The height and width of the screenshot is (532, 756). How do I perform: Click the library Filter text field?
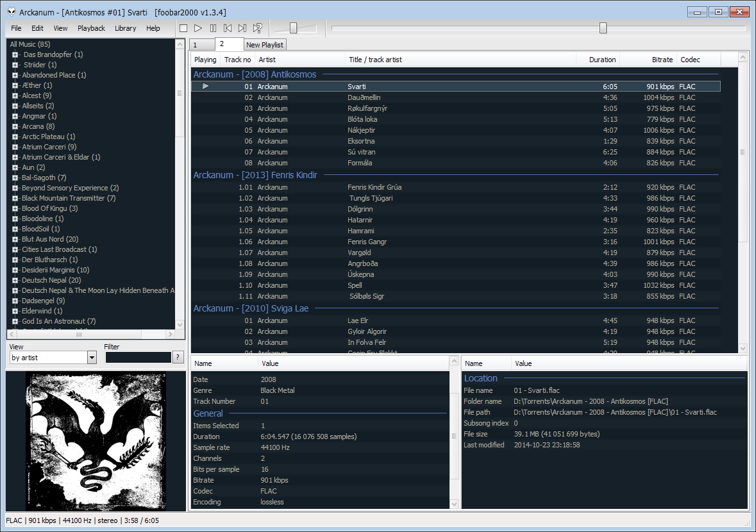click(138, 358)
